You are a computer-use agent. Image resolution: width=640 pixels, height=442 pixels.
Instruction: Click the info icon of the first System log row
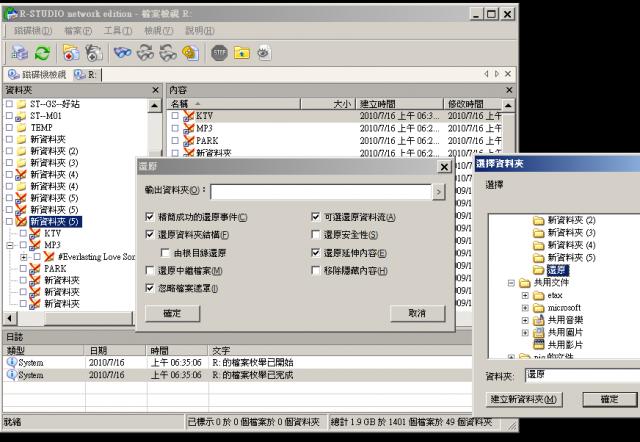11,362
